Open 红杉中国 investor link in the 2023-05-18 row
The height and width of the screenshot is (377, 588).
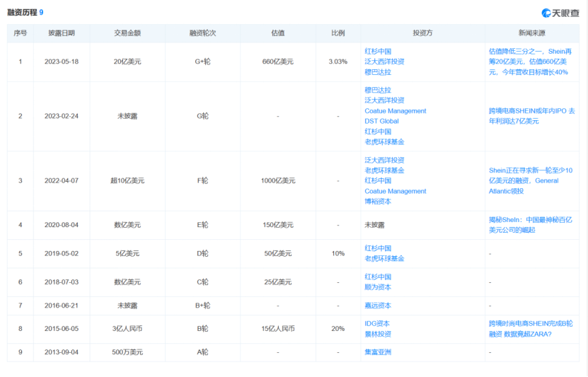point(378,52)
